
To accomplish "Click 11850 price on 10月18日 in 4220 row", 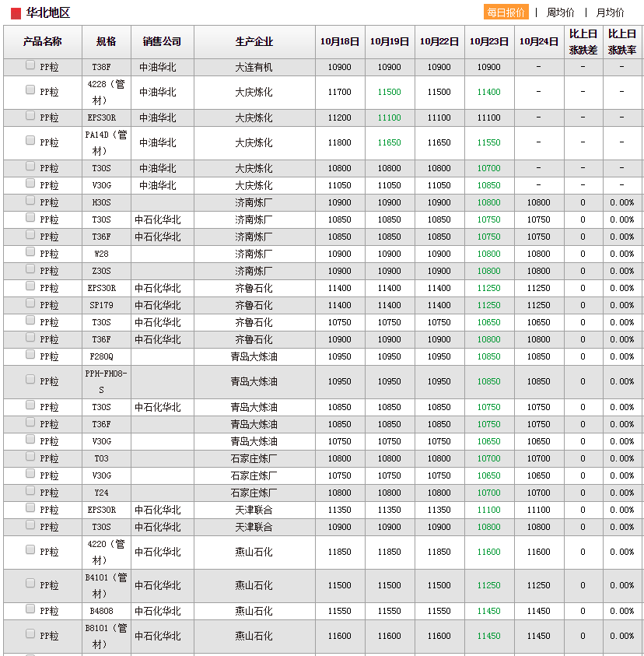I will click(340, 552).
